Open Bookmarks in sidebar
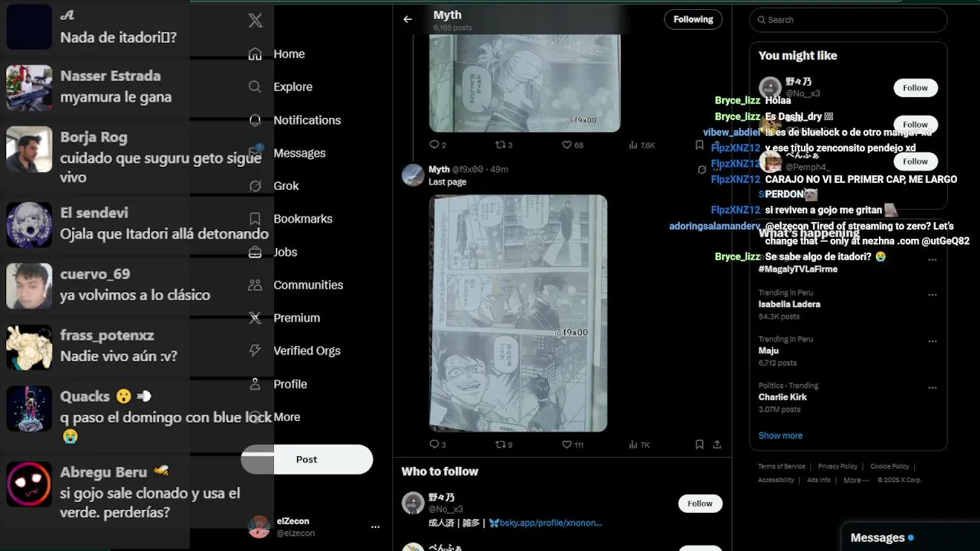 tap(302, 219)
